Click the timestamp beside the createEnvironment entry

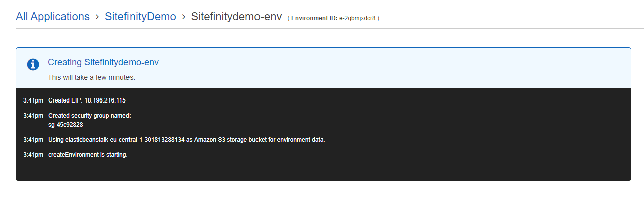pos(33,154)
